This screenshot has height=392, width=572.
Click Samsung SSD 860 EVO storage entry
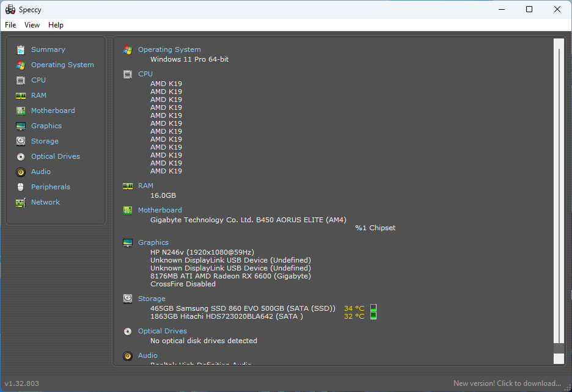(x=243, y=308)
